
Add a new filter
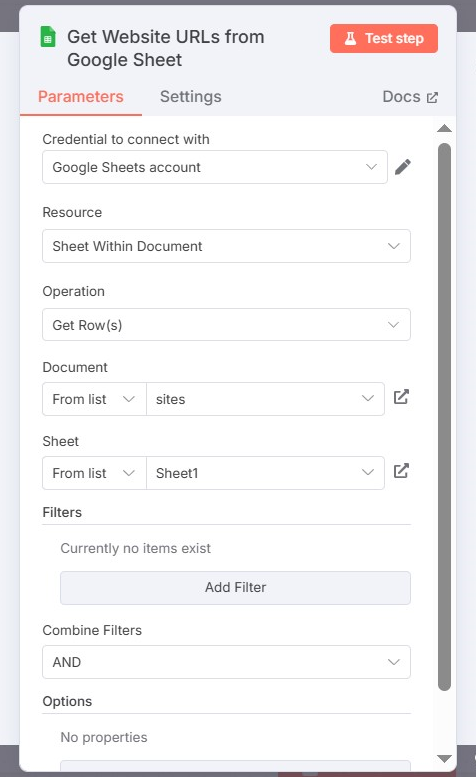point(235,588)
